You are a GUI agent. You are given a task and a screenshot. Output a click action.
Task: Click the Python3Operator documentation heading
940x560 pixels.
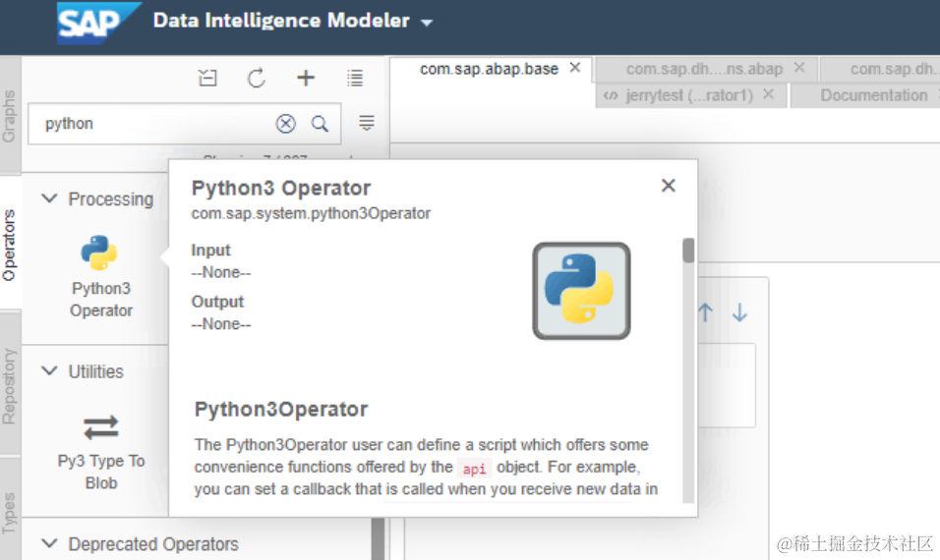click(x=280, y=409)
